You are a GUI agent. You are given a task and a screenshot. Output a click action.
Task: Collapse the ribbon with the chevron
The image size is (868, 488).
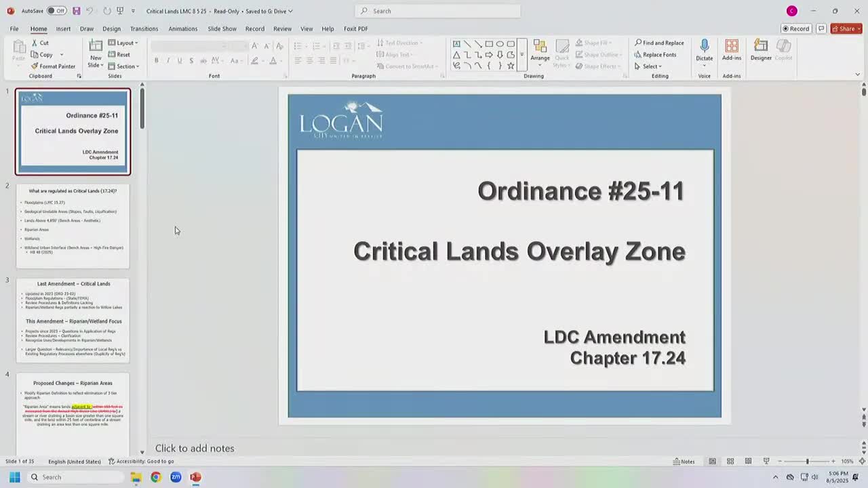pos(858,75)
